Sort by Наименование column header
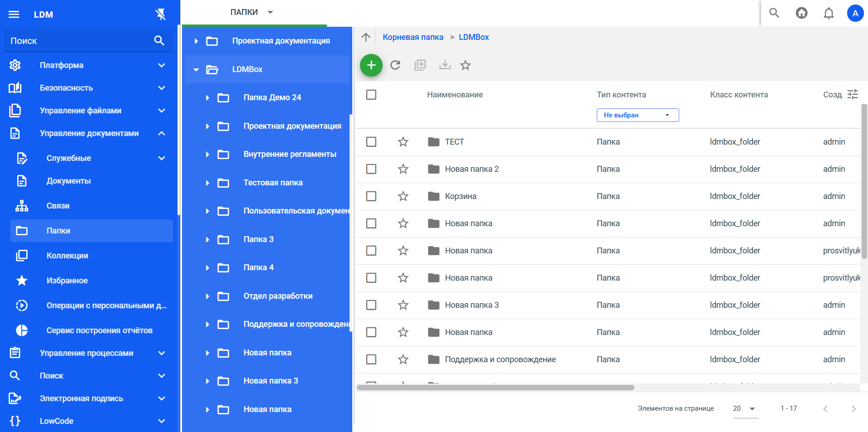Image resolution: width=868 pixels, height=432 pixels. [455, 95]
